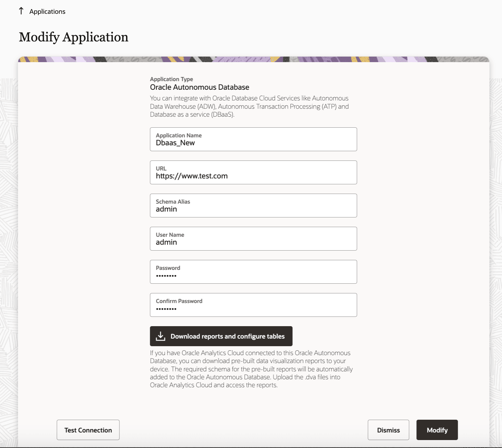Click the download icon on the reports button

tap(161, 335)
